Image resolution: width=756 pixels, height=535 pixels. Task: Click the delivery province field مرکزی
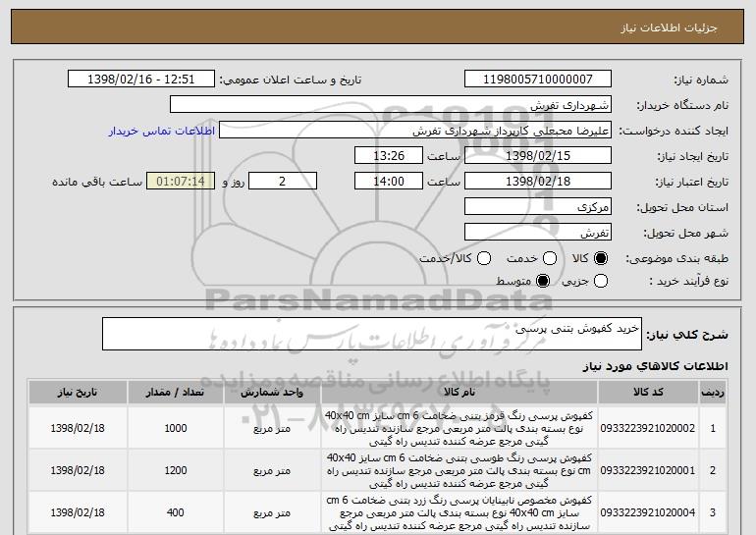coord(538,207)
